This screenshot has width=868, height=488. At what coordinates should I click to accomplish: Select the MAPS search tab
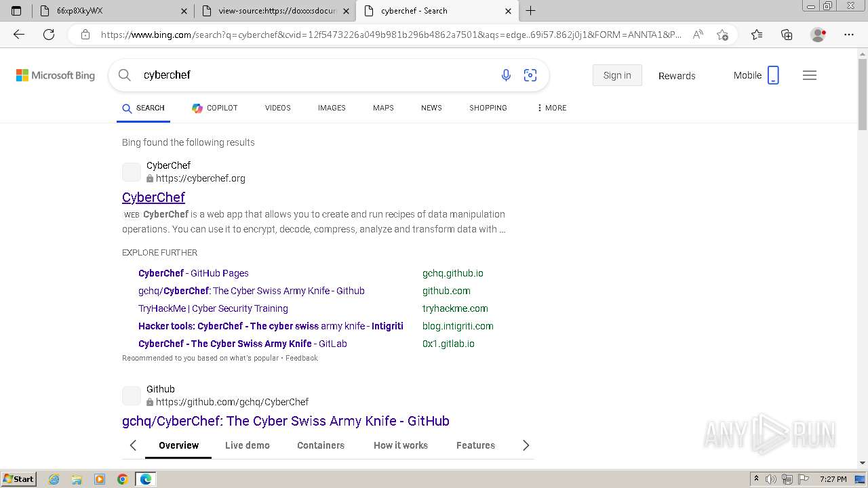[x=383, y=108]
